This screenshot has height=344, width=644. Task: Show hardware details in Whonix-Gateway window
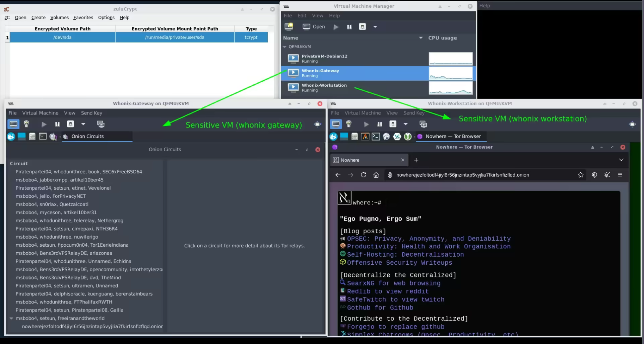click(x=26, y=124)
